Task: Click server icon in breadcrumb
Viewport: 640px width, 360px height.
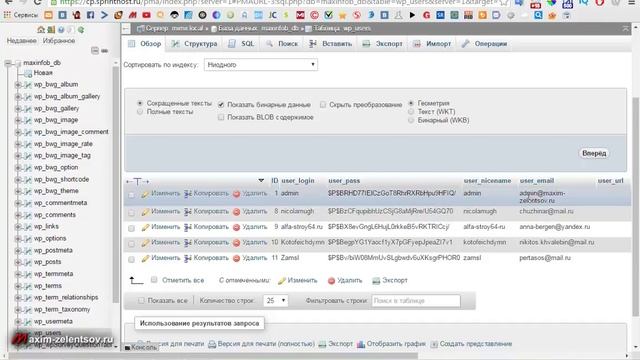Action: point(141,29)
